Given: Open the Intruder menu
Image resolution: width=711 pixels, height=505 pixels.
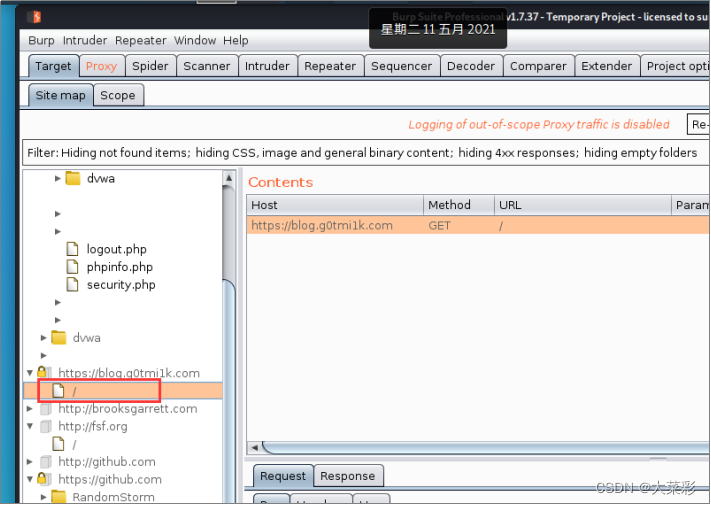Looking at the screenshot, I should pyautogui.click(x=85, y=40).
